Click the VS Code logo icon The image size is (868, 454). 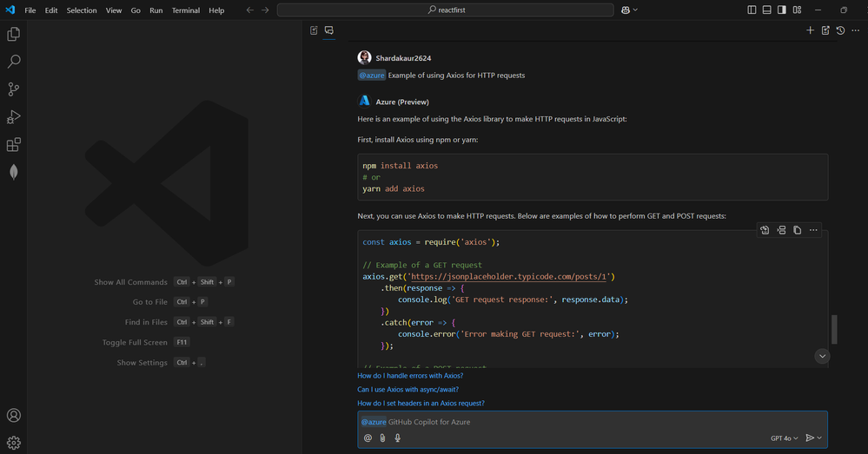pyautogui.click(x=10, y=10)
